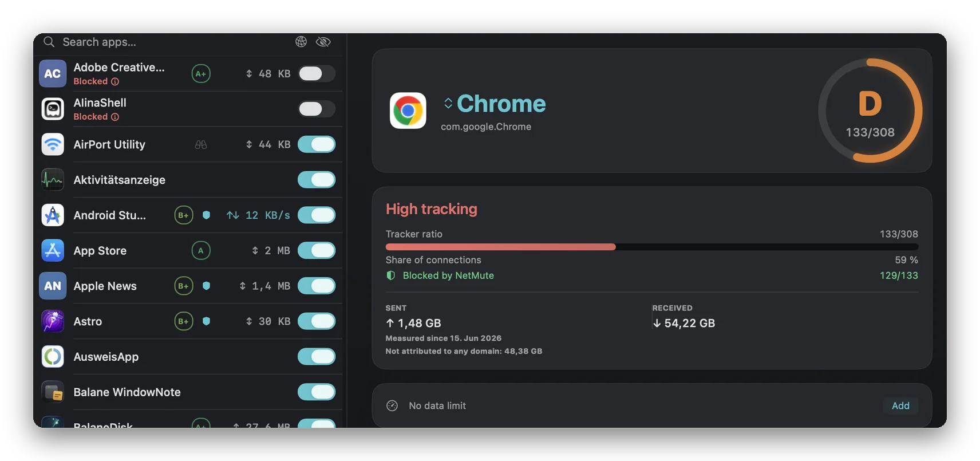The width and height of the screenshot is (980, 461).
Task: Click the A+ grade badge for Adobe Creative
Action: point(201,73)
